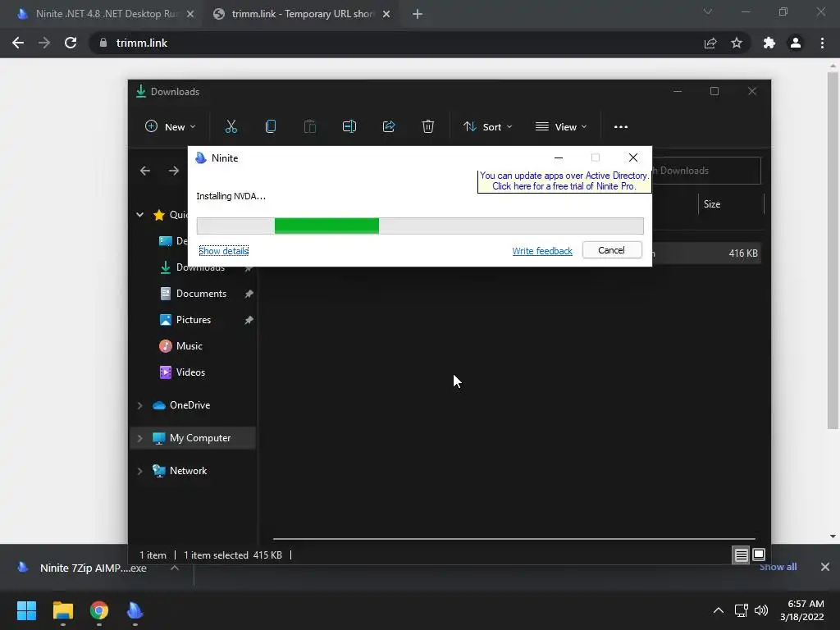Open Chrome tab search chevron

(708, 11)
